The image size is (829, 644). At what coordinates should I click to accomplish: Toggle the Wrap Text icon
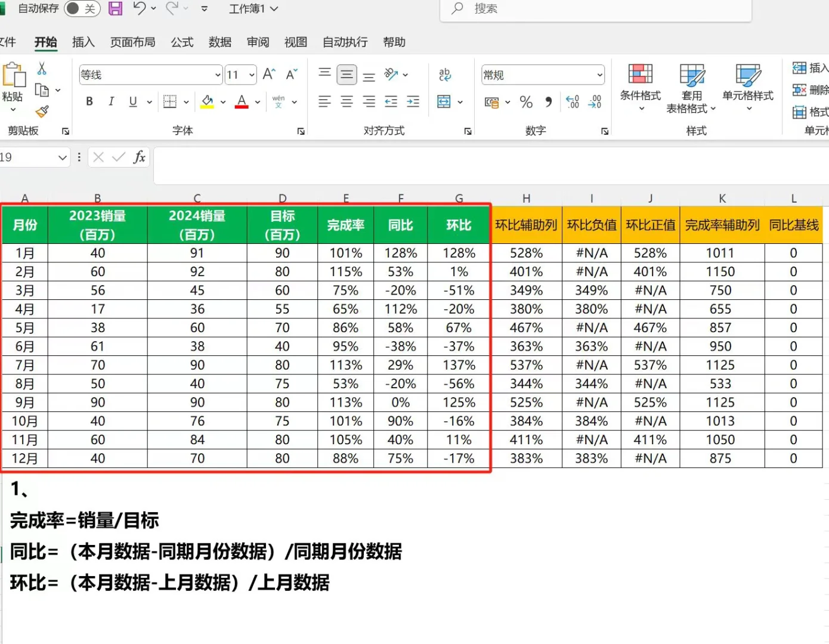pos(445,75)
